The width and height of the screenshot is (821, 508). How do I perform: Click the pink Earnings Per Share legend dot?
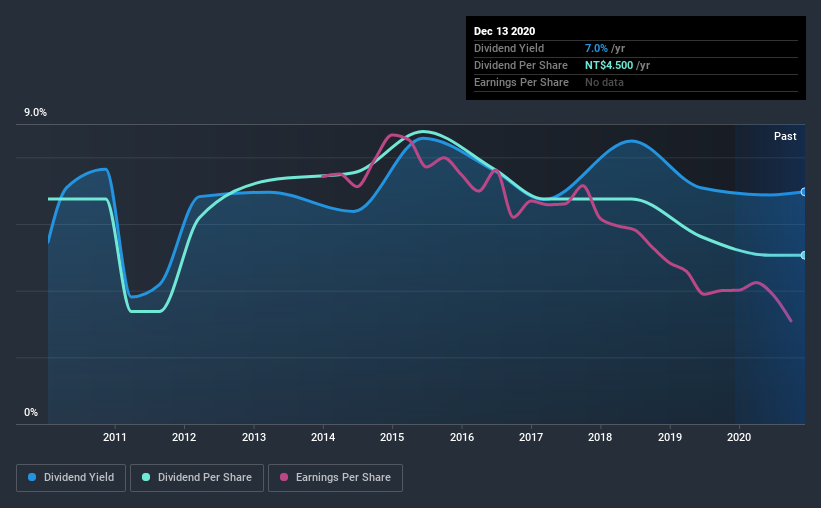tap(284, 477)
